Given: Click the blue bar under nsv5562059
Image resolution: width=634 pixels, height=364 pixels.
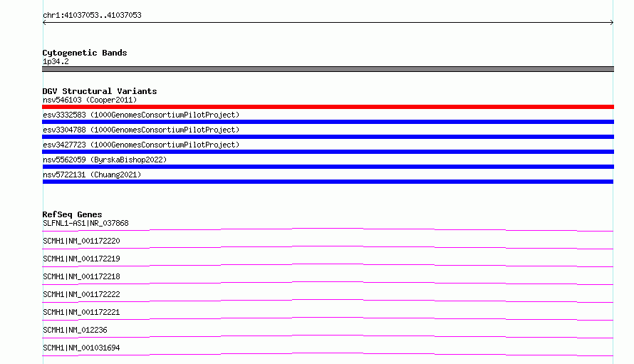Looking at the screenshot, I should [328, 167].
